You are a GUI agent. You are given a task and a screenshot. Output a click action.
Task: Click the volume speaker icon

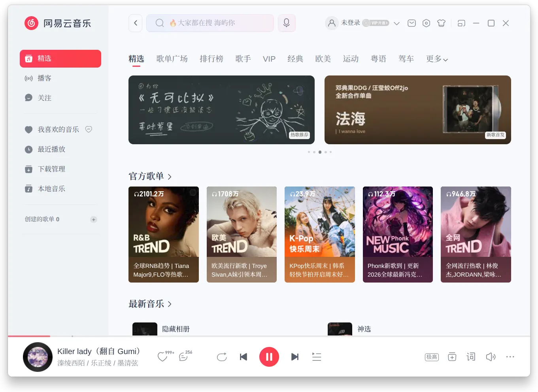tap(491, 357)
